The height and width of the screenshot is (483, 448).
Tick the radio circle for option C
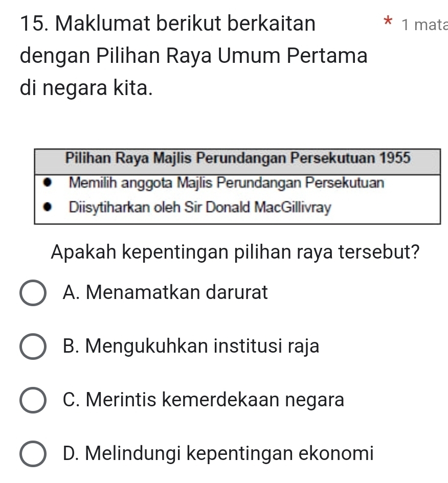click(33, 400)
